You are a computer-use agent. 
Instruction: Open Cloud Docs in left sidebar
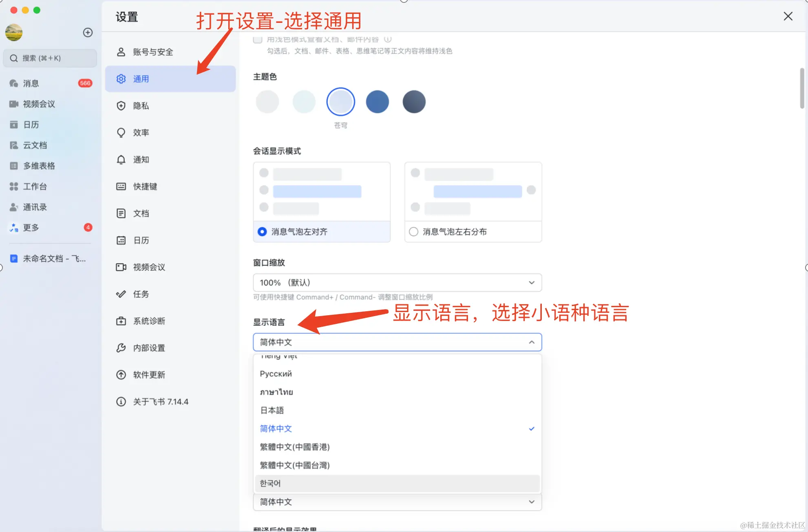35,145
